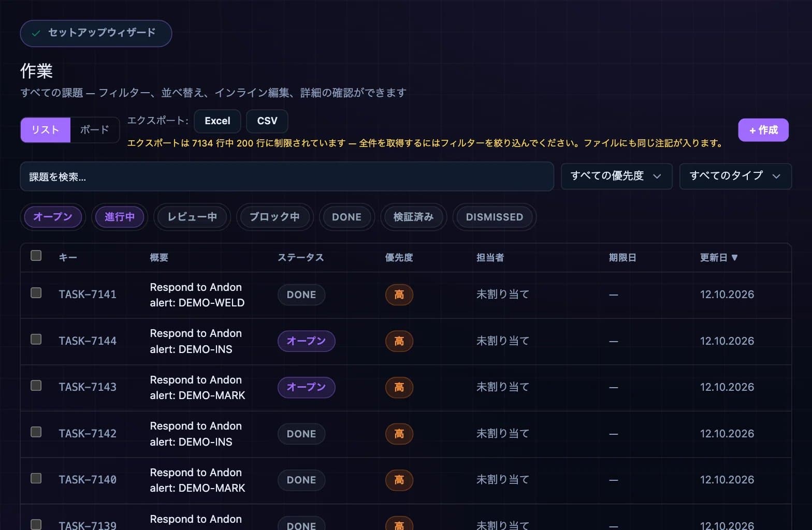The height and width of the screenshot is (530, 812).
Task: Export issues as CSV
Action: tap(267, 121)
